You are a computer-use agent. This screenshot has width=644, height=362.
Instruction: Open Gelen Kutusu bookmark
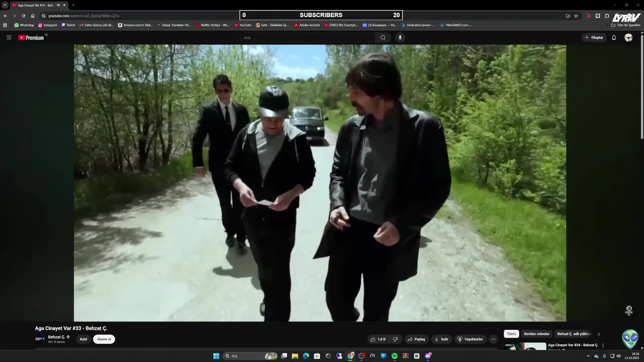click(x=97, y=25)
